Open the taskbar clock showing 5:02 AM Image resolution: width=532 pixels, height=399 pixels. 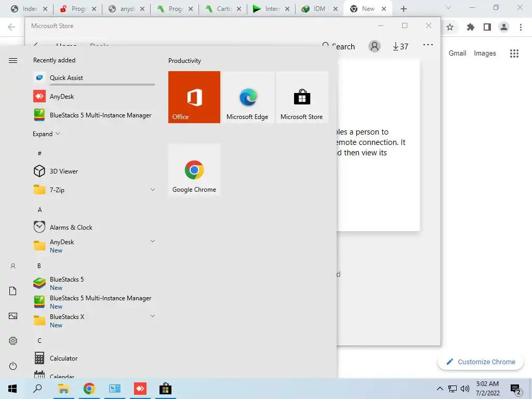pos(487,389)
